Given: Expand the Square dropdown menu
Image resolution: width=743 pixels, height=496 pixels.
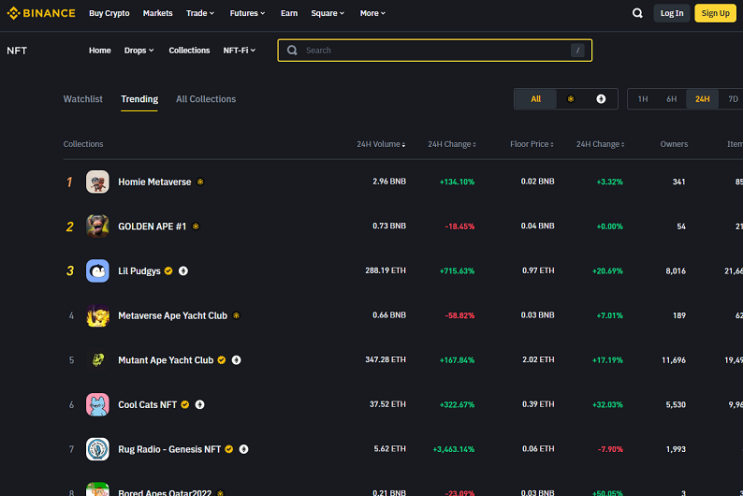Looking at the screenshot, I should click(327, 13).
